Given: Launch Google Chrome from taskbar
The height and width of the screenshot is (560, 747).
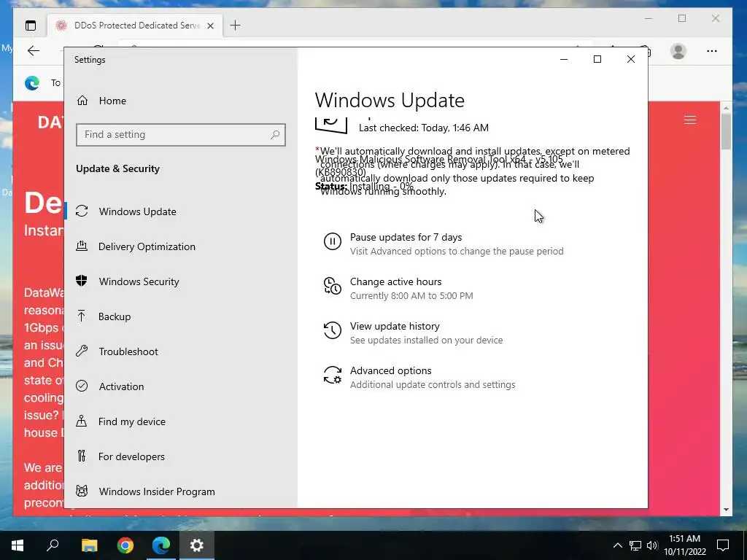Looking at the screenshot, I should tap(125, 545).
